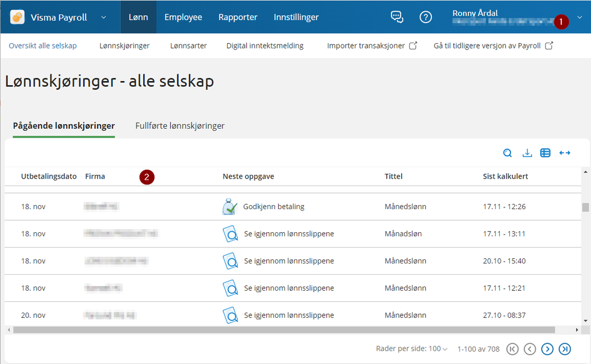The width and height of the screenshot is (591, 364).
Task: Open the Employee menu
Action: tap(183, 17)
